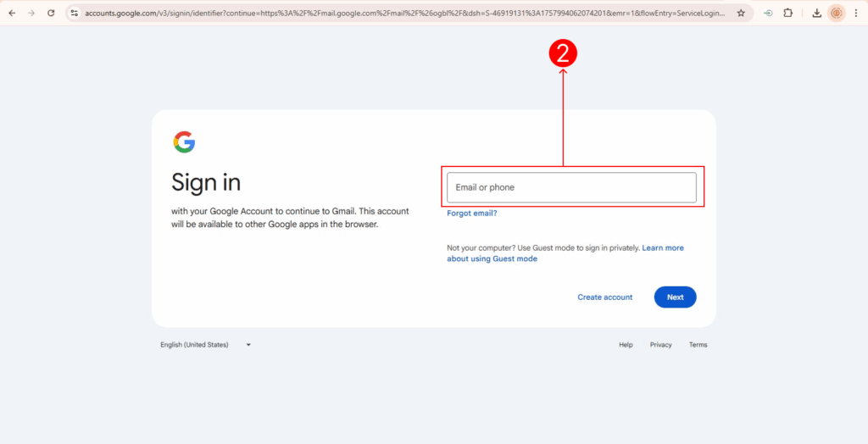Open the browser Downloads icon
Image resolution: width=868 pixels, height=444 pixels.
816,14
